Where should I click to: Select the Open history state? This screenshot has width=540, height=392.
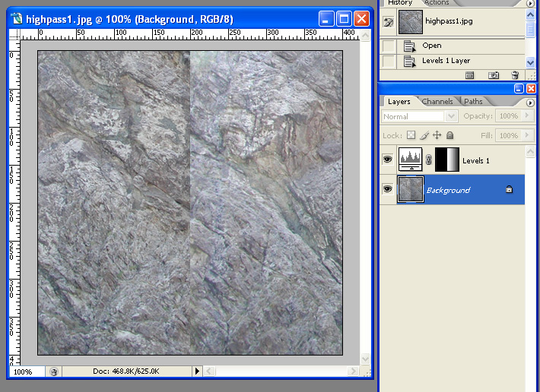[431, 46]
